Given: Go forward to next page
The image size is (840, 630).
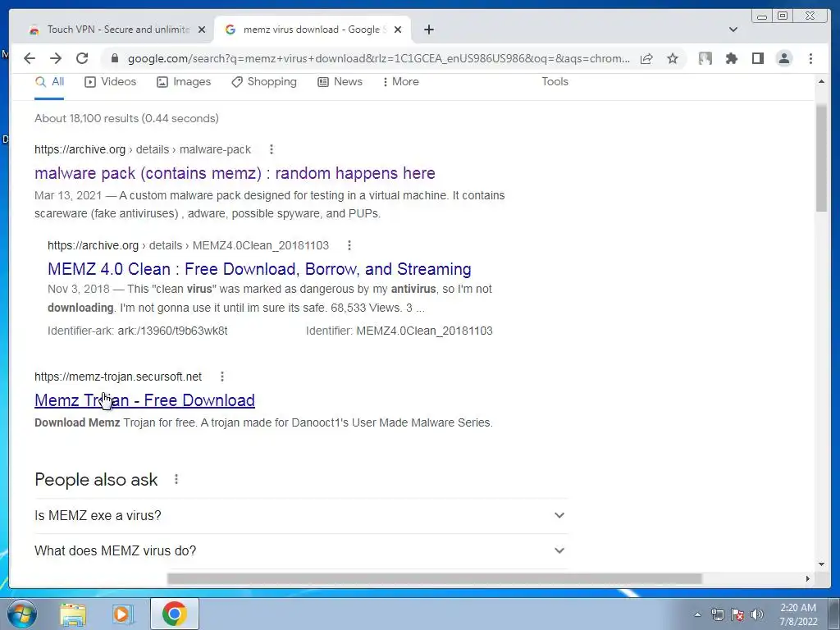Looking at the screenshot, I should point(56,58).
